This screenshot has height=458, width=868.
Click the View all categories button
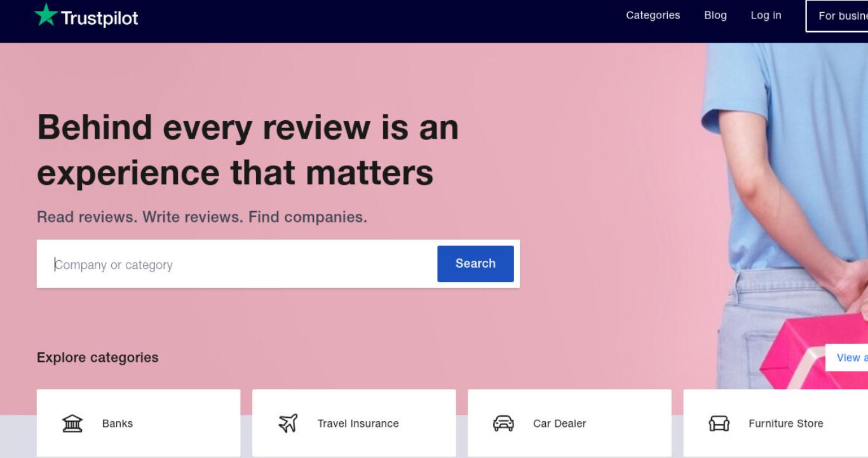(x=846, y=357)
